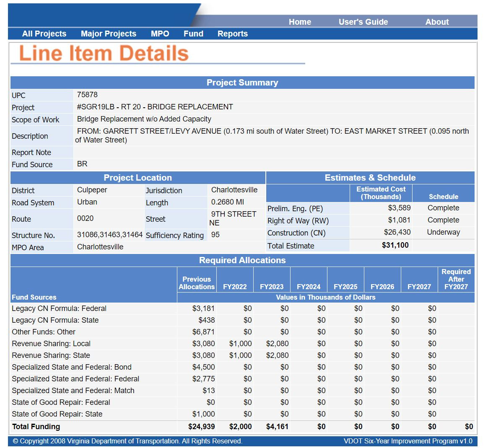488x448 pixels.
Task: Open the Home link
Action: [x=300, y=22]
